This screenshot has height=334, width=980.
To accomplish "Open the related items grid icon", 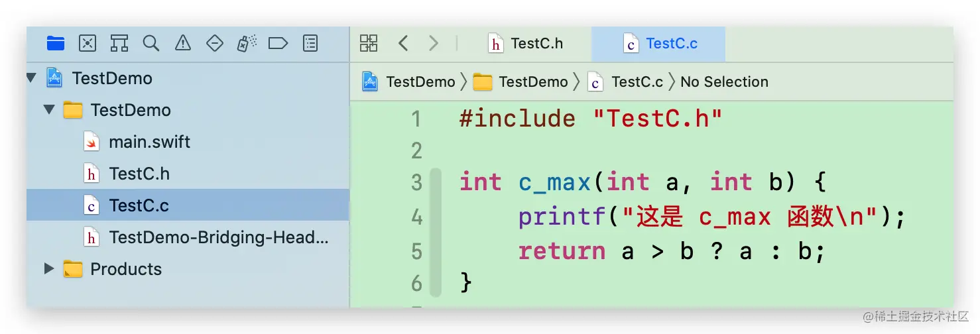I will click(369, 44).
